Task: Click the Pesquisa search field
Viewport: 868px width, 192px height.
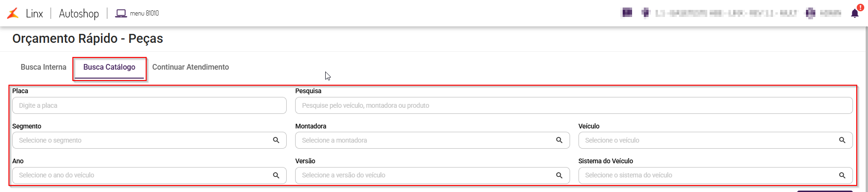Action: click(573, 105)
